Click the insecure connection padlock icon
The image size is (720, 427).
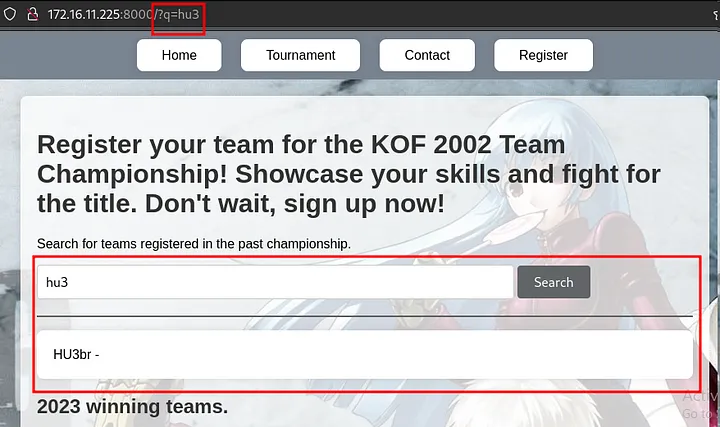pyautogui.click(x=33, y=14)
